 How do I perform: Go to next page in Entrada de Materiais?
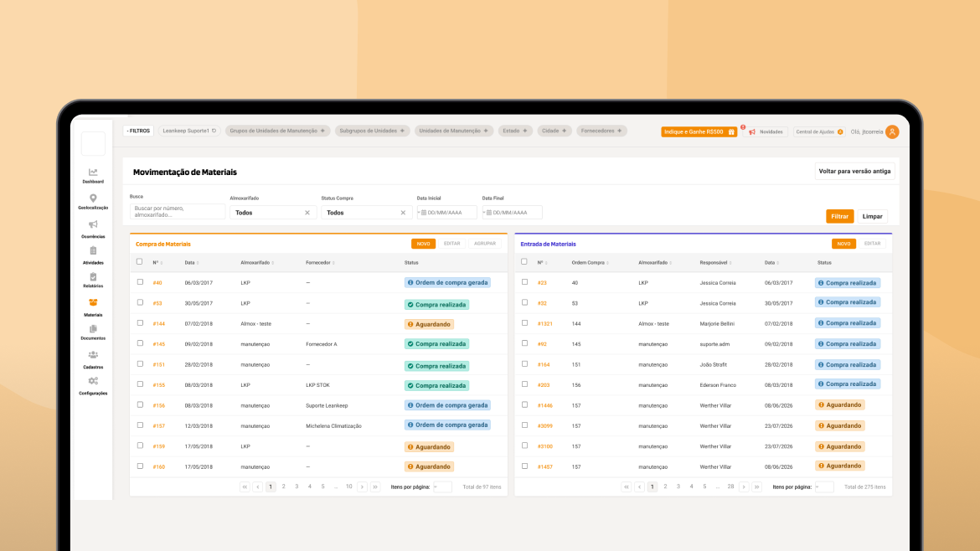[x=744, y=487]
